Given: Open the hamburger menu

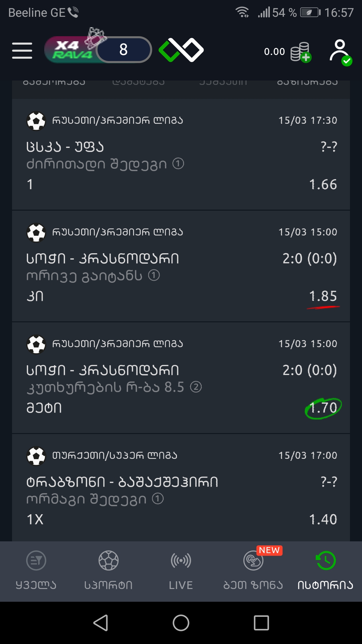Looking at the screenshot, I should point(22,50).
